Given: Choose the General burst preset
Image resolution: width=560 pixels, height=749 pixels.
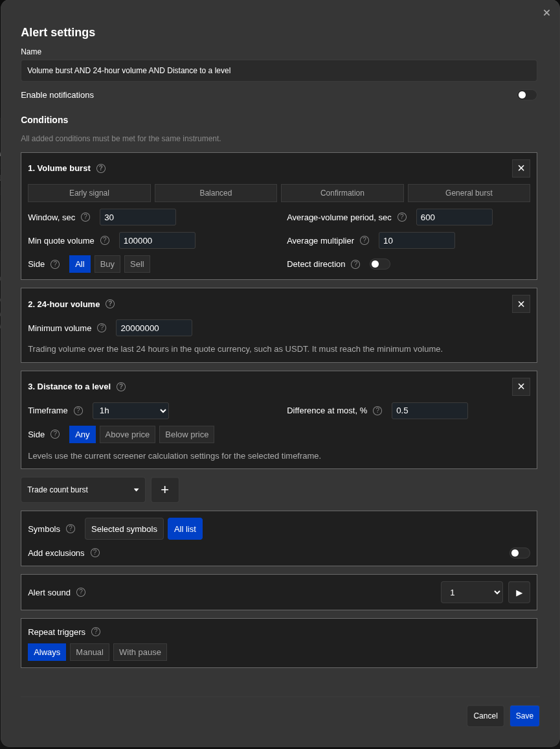Looking at the screenshot, I should (x=469, y=193).
